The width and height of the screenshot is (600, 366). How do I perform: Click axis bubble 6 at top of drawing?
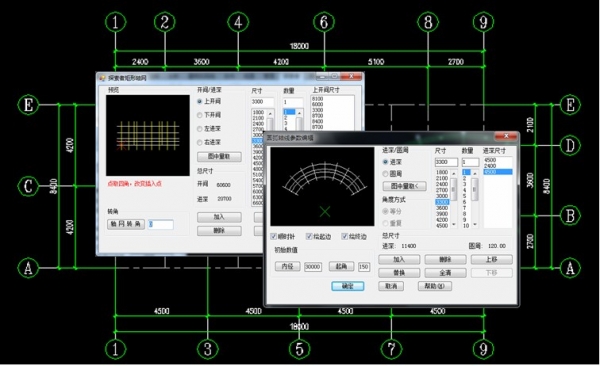pos(324,22)
